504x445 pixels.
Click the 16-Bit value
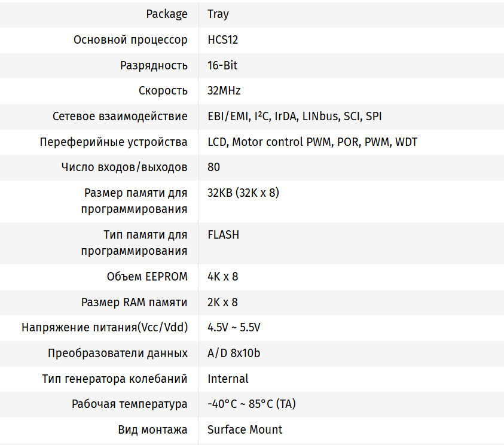pos(222,65)
